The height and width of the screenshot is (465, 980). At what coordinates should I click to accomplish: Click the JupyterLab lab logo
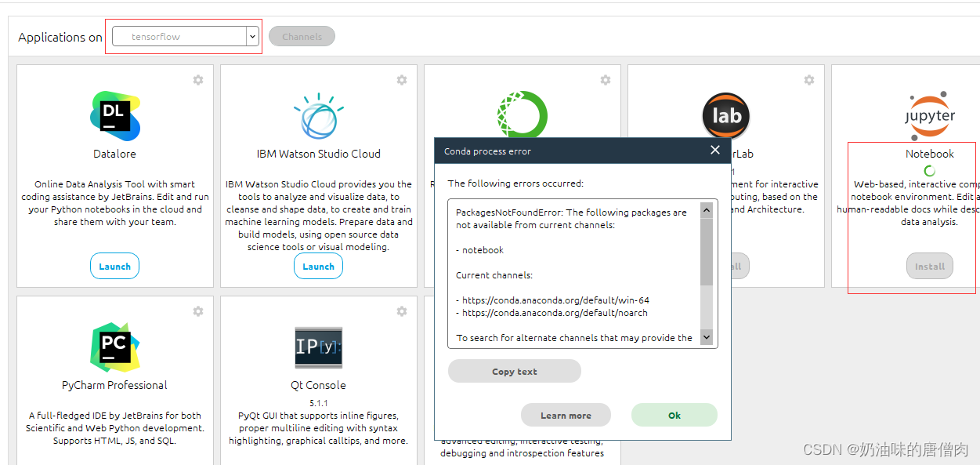point(725,116)
